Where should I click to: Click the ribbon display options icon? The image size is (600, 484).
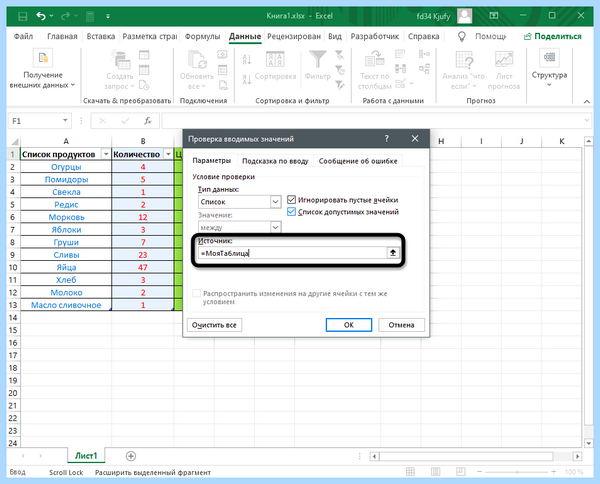pos(494,16)
